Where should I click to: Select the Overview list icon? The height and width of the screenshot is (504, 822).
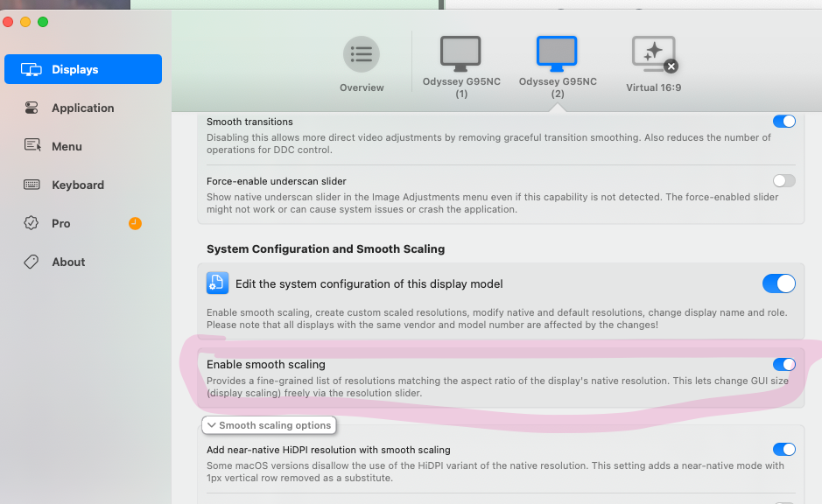tap(362, 54)
